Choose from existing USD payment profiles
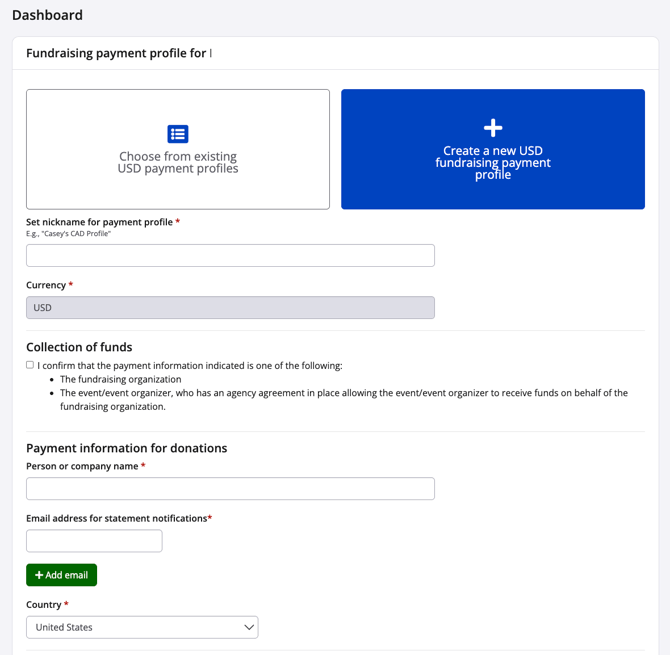Image resolution: width=670 pixels, height=655 pixels. click(178, 162)
